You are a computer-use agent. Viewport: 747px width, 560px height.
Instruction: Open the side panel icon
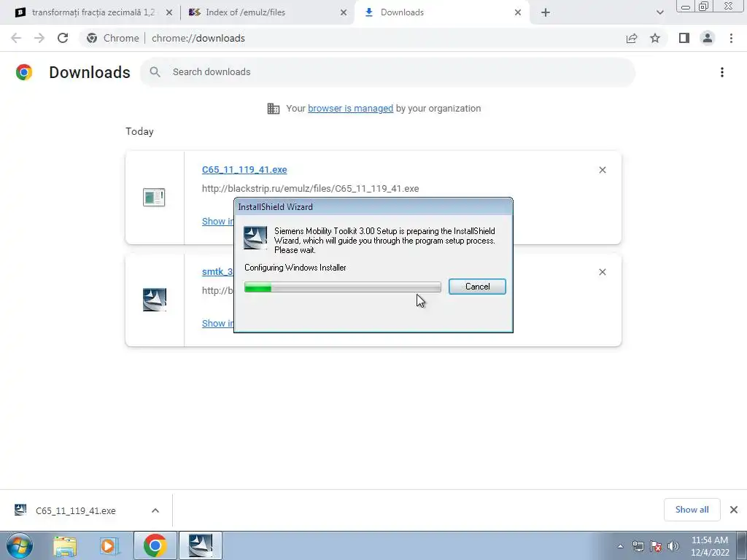point(684,38)
